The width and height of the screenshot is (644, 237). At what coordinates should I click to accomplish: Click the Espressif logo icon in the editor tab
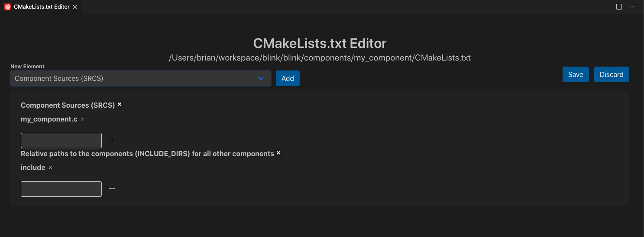(x=7, y=7)
